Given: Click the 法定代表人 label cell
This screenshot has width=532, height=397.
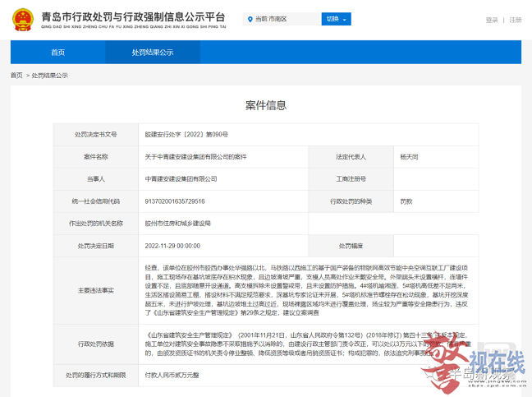Looking at the screenshot, I should 351,157.
